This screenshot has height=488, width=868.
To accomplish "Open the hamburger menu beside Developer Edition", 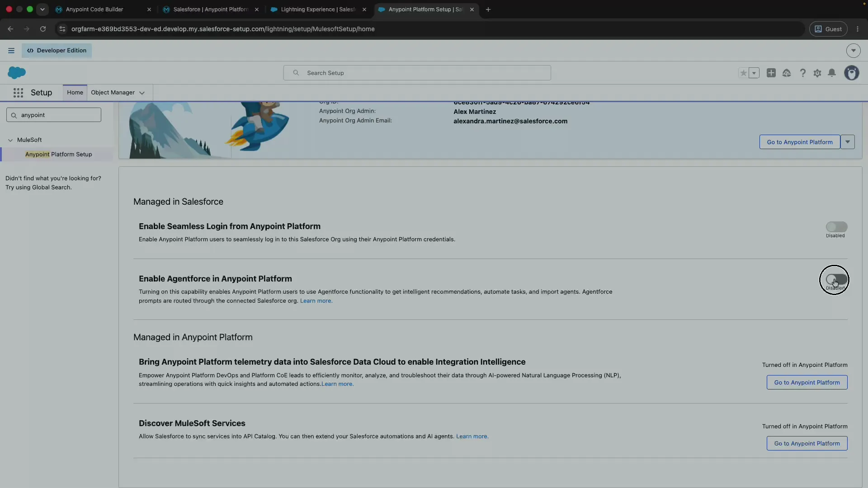I will point(11,51).
